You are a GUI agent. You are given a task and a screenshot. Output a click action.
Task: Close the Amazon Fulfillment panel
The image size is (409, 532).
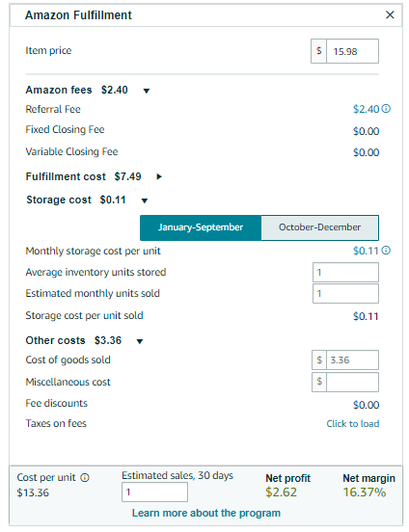[390, 14]
